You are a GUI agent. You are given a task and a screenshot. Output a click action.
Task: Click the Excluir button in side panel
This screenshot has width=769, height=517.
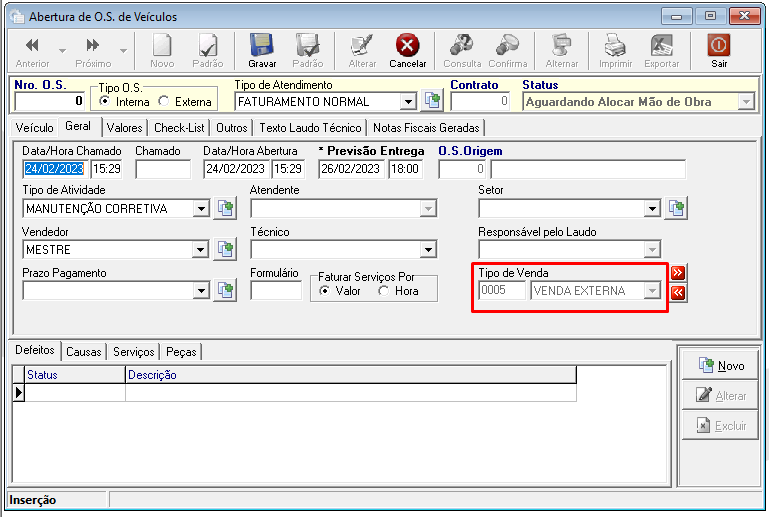pos(720,425)
